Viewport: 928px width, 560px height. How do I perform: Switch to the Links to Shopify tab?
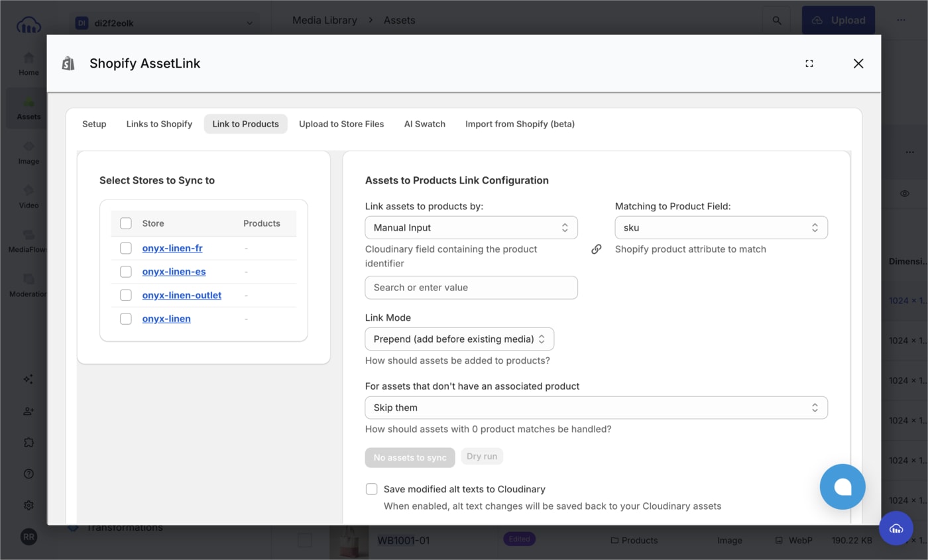(x=159, y=124)
